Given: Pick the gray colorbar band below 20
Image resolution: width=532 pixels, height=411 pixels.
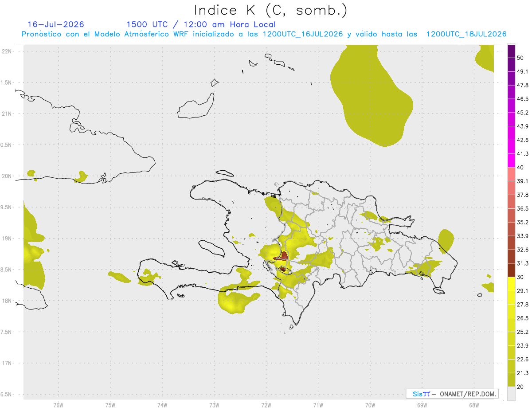Looking at the screenshot, I should pyautogui.click(x=511, y=393).
